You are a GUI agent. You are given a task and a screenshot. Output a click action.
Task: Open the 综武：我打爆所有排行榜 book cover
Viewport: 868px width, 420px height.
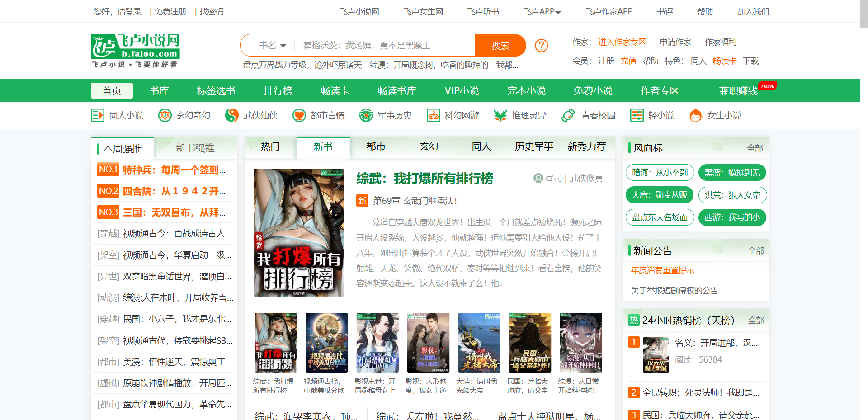(298, 232)
